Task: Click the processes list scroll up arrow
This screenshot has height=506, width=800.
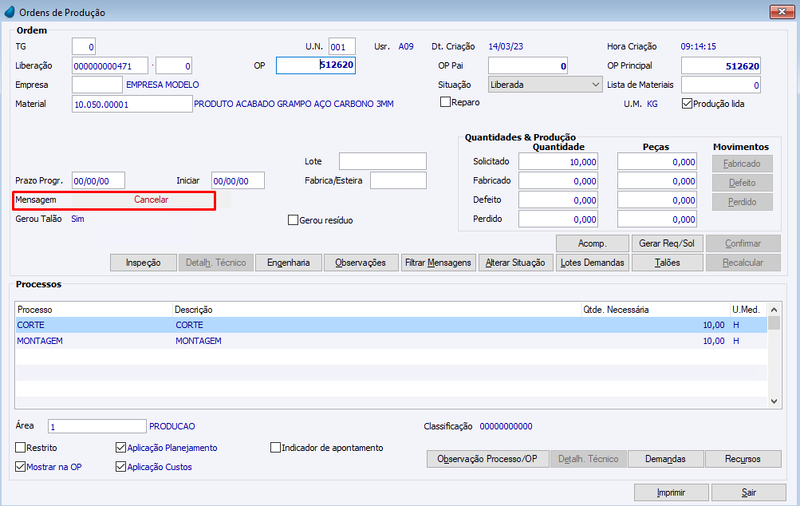Action: tap(774, 310)
